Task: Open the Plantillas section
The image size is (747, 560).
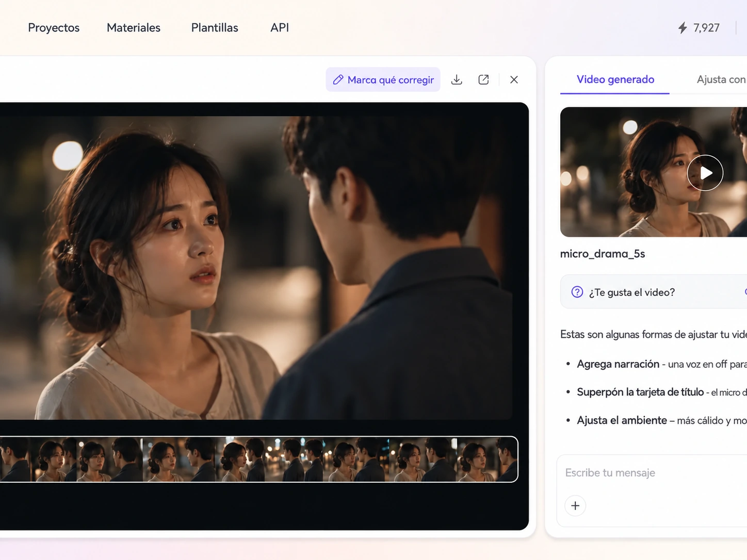Action: [x=215, y=28]
